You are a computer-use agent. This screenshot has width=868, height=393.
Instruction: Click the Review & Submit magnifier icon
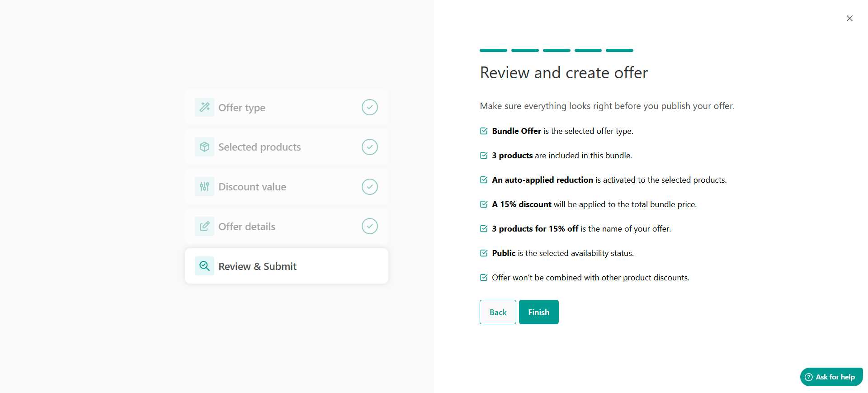point(204,266)
